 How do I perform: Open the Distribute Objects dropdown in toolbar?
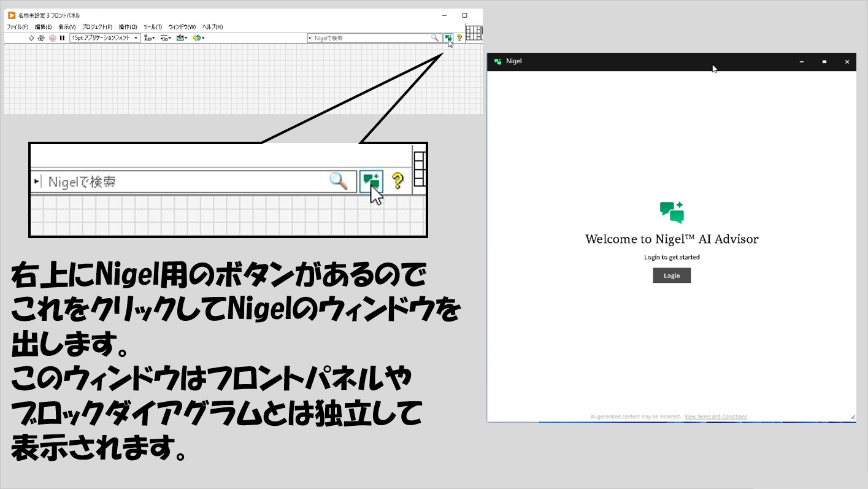(x=166, y=38)
